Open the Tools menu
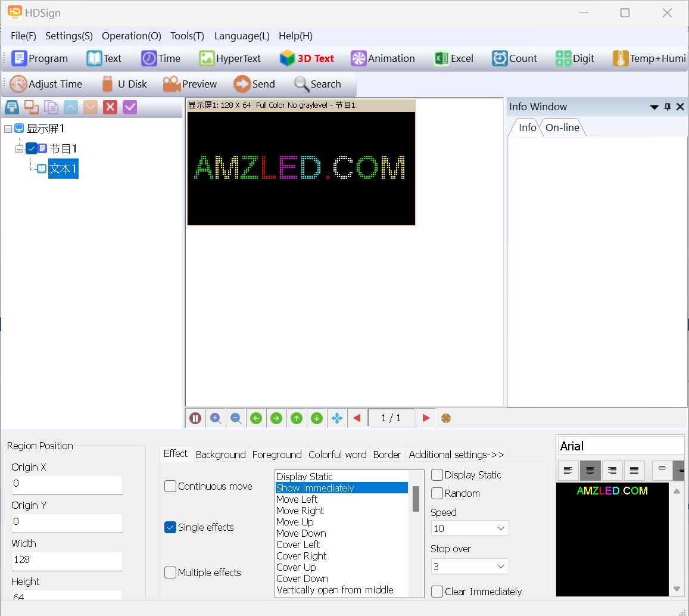 click(187, 36)
